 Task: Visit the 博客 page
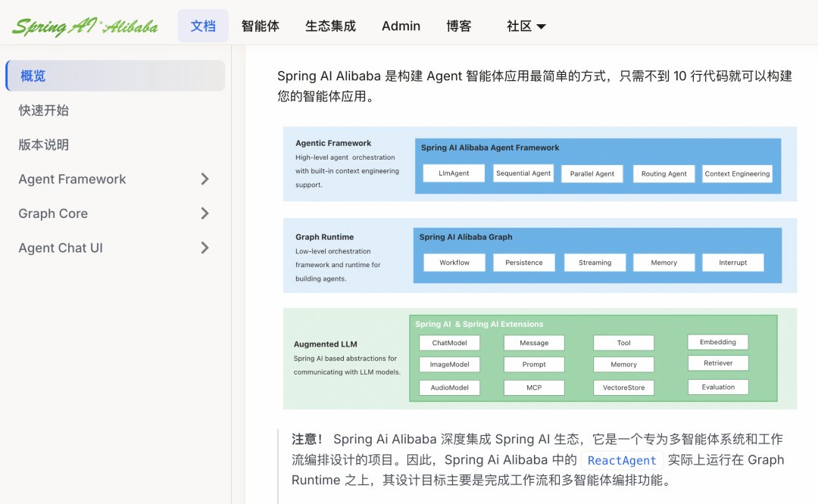[x=459, y=26]
